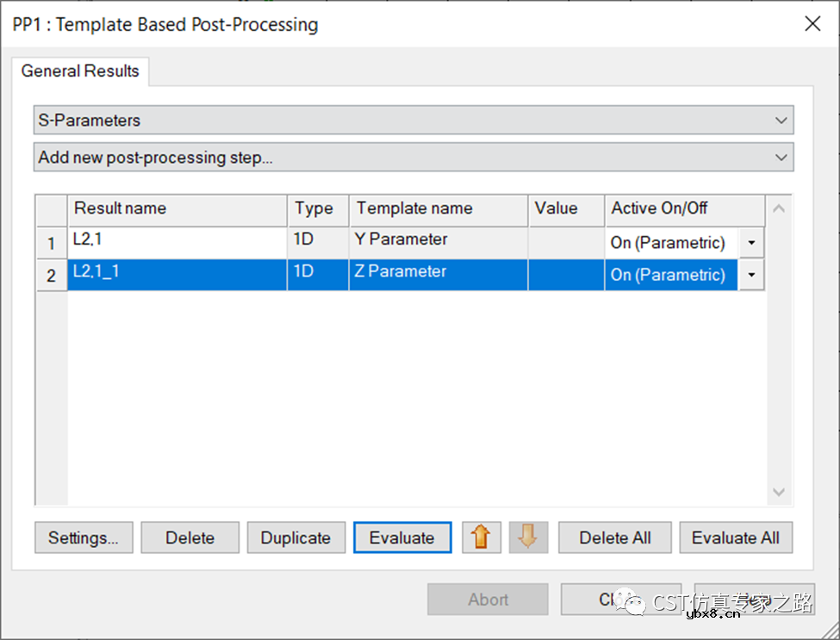Click Delete All button
Screen dimensions: 840x640
[x=614, y=537]
